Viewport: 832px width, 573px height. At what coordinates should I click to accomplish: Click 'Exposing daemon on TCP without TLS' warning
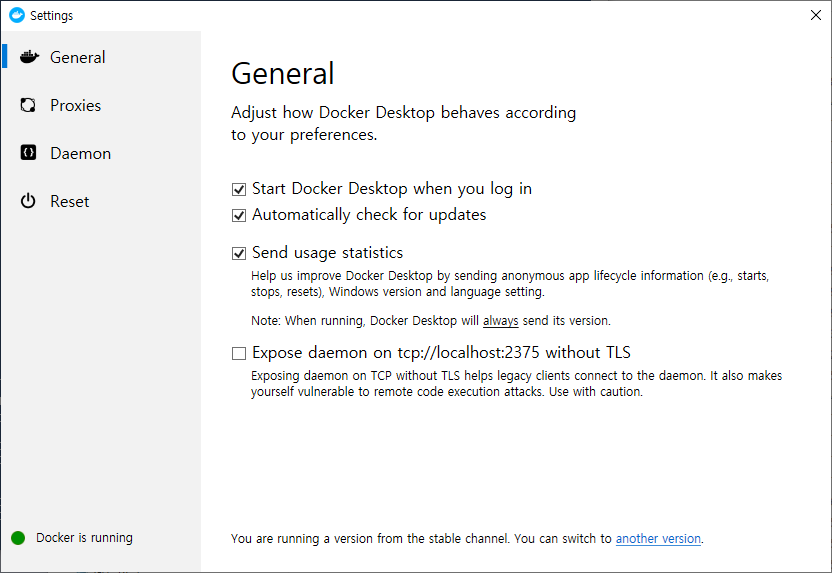click(516, 384)
